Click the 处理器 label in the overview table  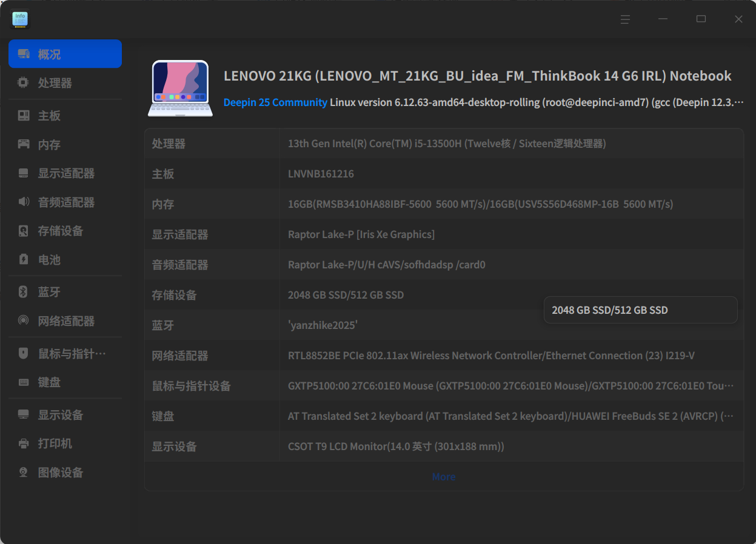click(169, 144)
